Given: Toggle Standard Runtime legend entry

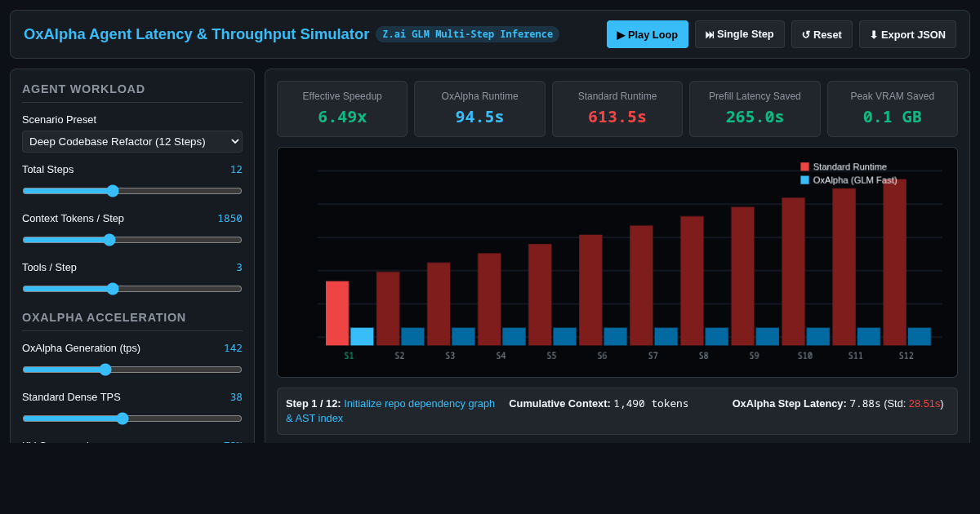Looking at the screenshot, I should (844, 166).
